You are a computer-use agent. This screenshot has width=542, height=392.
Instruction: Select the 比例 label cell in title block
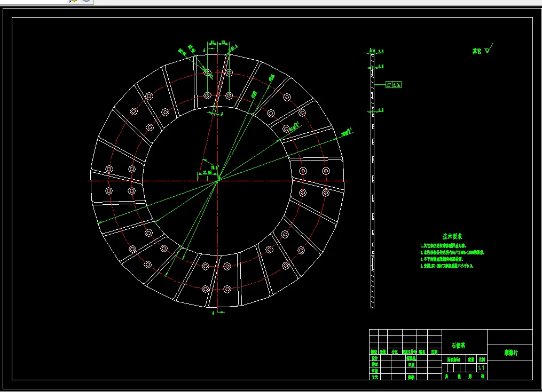[x=482, y=359]
